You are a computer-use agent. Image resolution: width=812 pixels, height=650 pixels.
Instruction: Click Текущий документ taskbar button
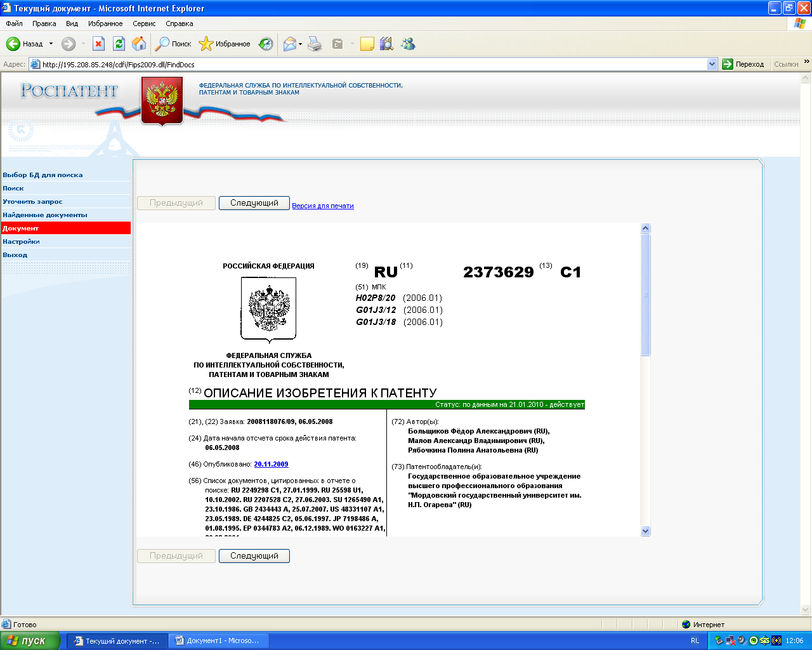point(117,641)
